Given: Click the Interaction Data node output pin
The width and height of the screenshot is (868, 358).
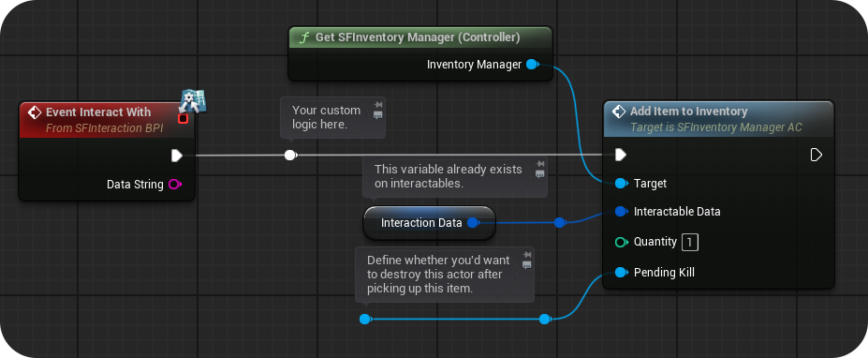Looking at the screenshot, I should click(x=473, y=223).
